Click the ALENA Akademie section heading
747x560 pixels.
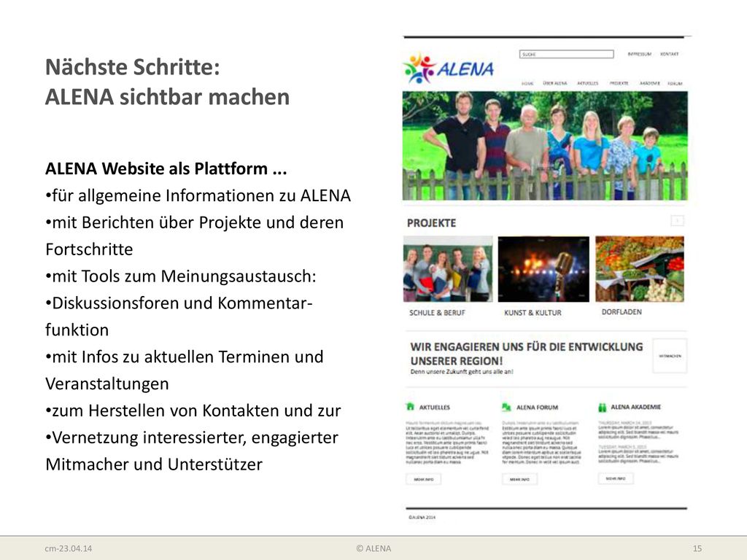click(635, 407)
